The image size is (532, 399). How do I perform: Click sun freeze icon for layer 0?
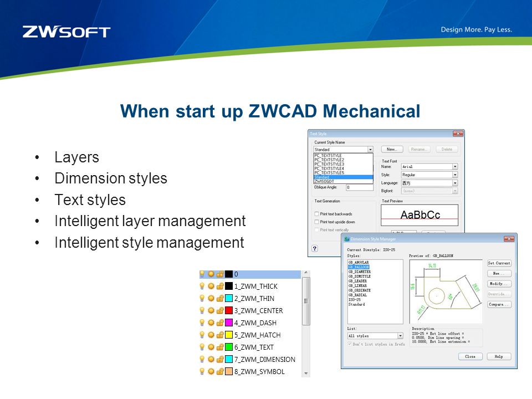211,274
